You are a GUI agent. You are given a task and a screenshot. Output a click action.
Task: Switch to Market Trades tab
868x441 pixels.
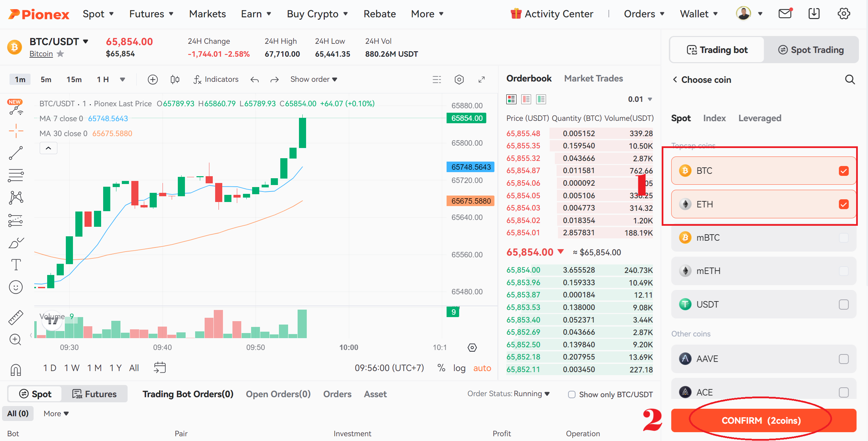click(593, 78)
